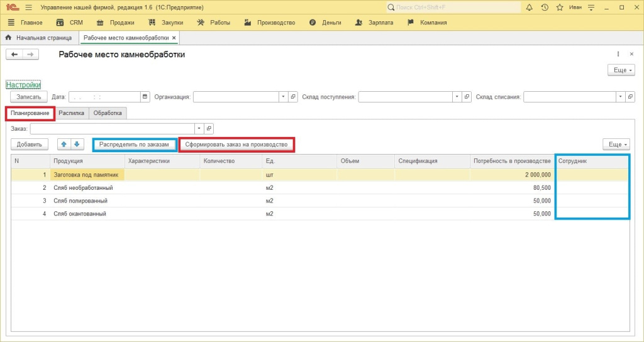Expand the Заказ dropdown
Viewport: 644px width, 342px height.
[199, 128]
